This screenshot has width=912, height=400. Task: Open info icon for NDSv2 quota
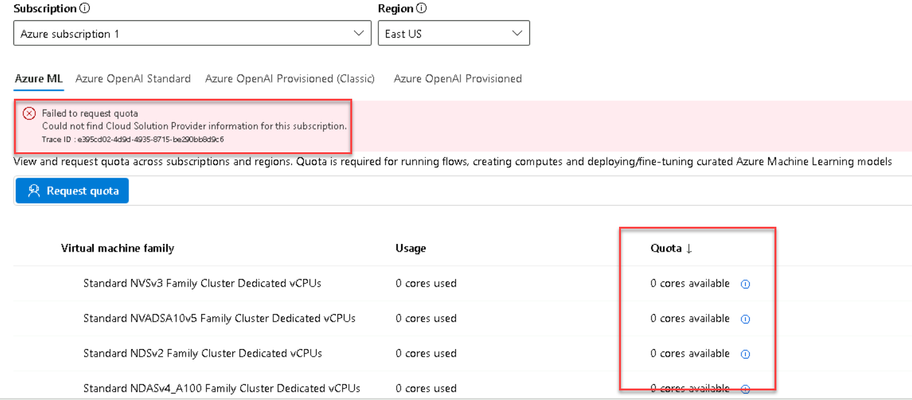coord(745,354)
